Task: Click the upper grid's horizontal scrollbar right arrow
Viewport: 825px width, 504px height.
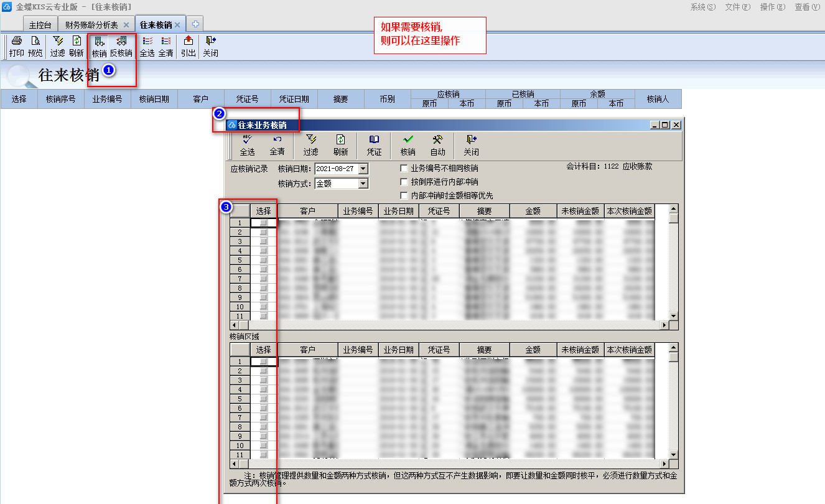Action: [664, 325]
